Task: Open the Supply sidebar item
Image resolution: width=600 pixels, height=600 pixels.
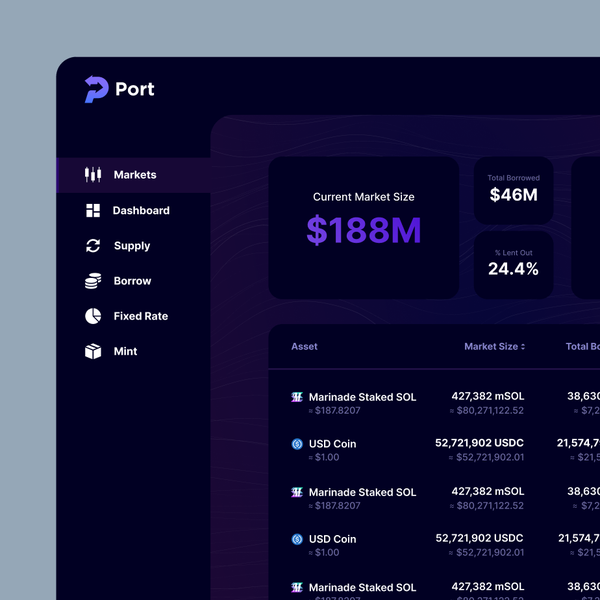Action: (132, 246)
